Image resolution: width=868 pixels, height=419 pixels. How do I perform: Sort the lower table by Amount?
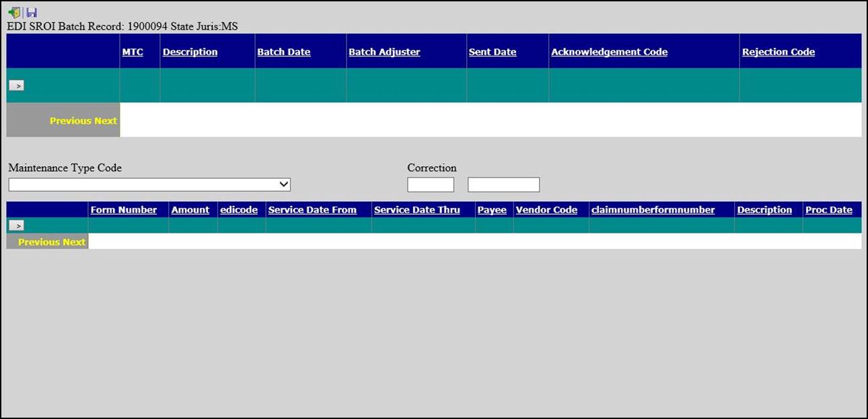(190, 210)
